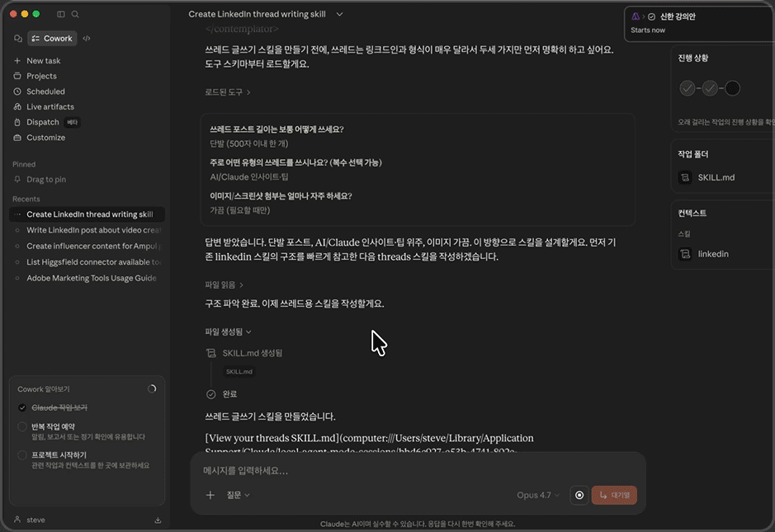Screen dimensions: 775x532
Task: Click the stop recording circle button
Action: (x=579, y=495)
